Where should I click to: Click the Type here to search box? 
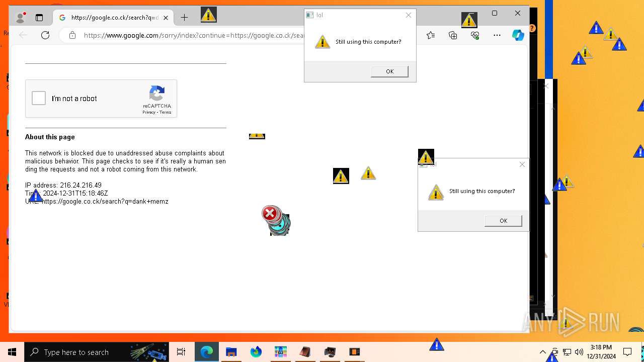97,352
